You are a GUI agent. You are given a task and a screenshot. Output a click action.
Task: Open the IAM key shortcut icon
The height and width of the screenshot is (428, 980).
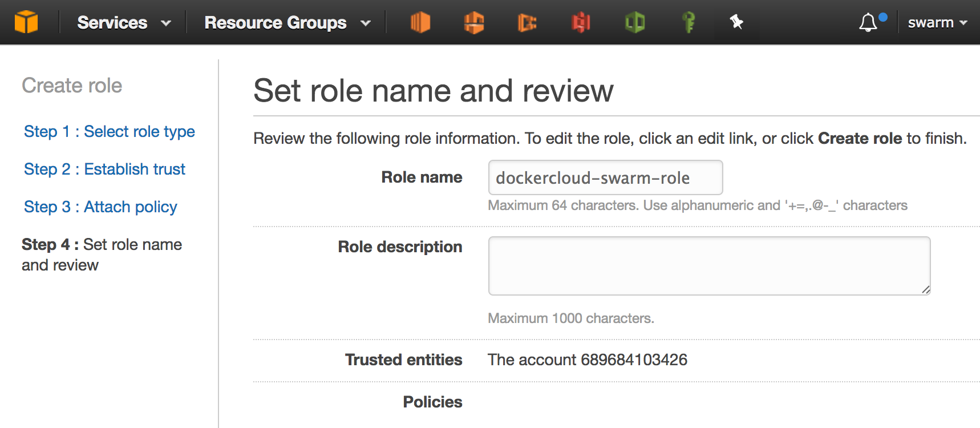click(689, 23)
